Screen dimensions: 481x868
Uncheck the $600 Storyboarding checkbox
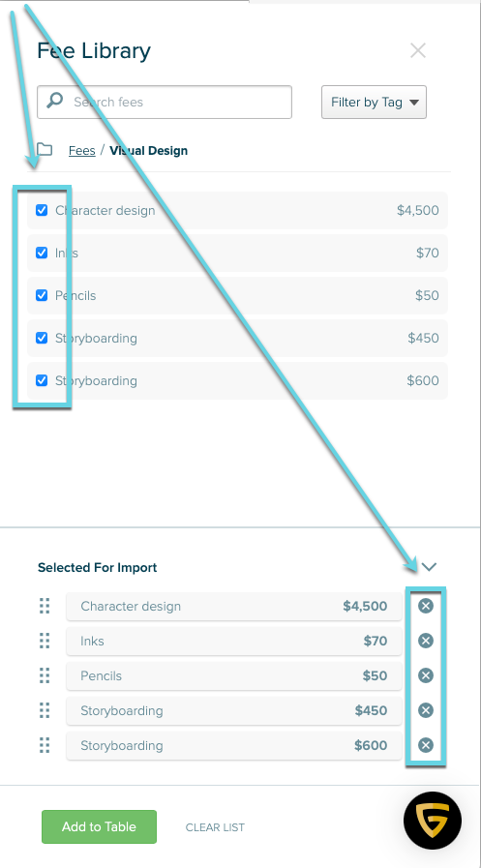click(42, 381)
